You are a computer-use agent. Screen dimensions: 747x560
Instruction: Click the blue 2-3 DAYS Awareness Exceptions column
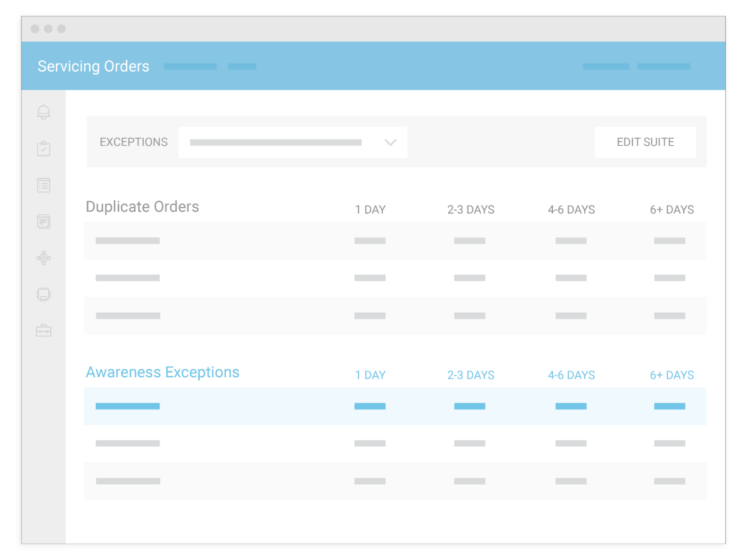(x=471, y=375)
